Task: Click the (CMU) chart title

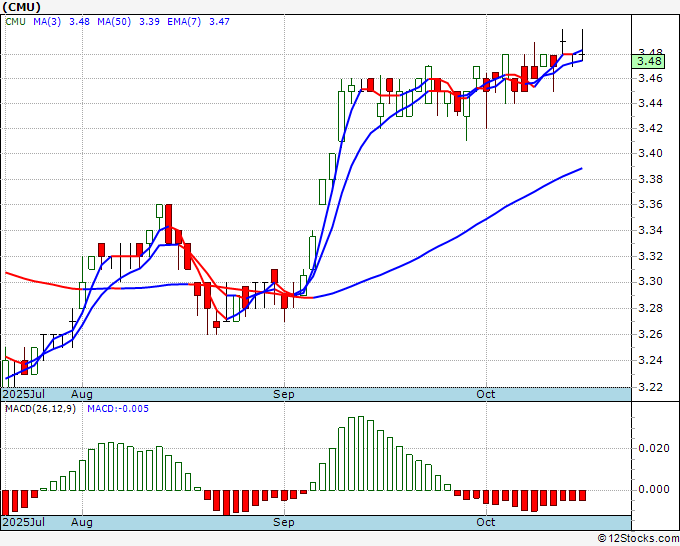Action: coord(22,7)
